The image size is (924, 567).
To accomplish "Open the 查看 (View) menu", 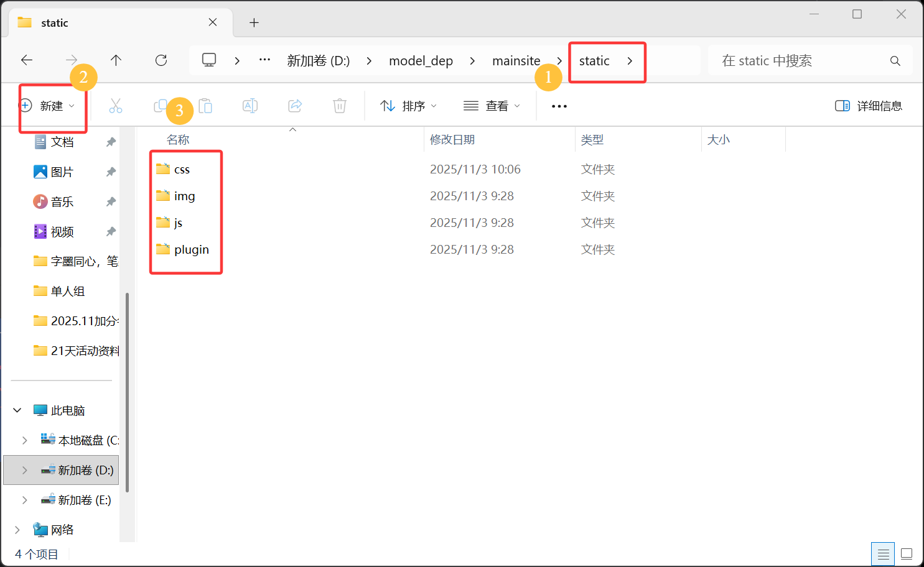I will pos(492,106).
